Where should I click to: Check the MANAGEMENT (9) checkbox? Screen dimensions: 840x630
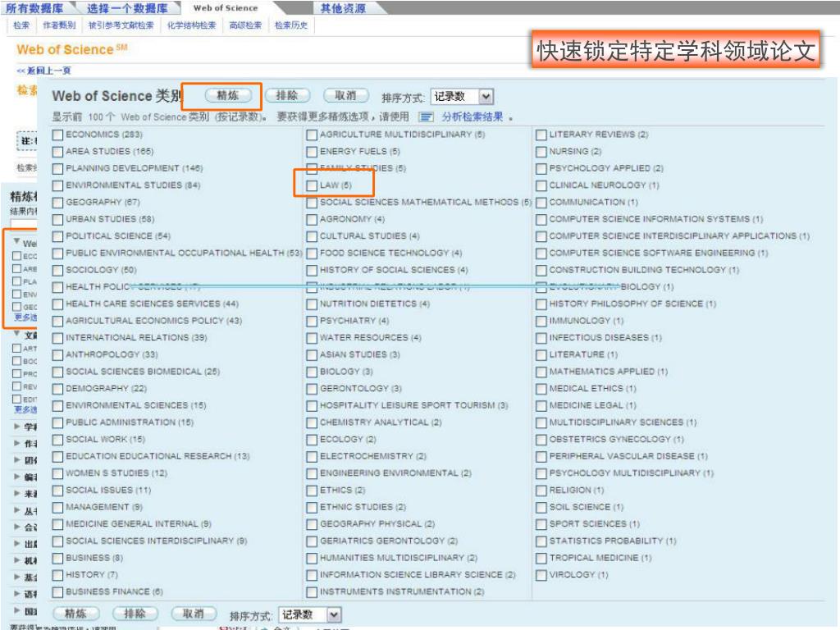click(58, 508)
